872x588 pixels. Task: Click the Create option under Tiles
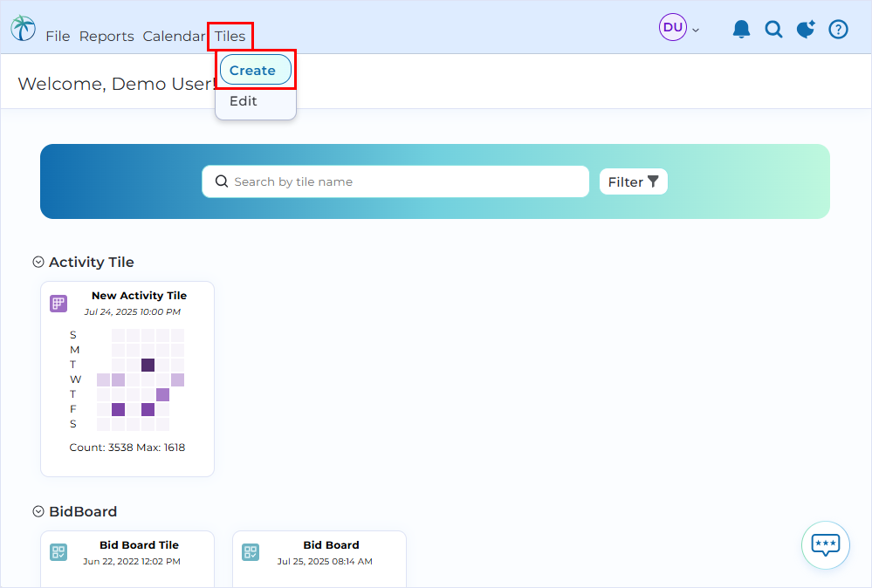tap(253, 70)
